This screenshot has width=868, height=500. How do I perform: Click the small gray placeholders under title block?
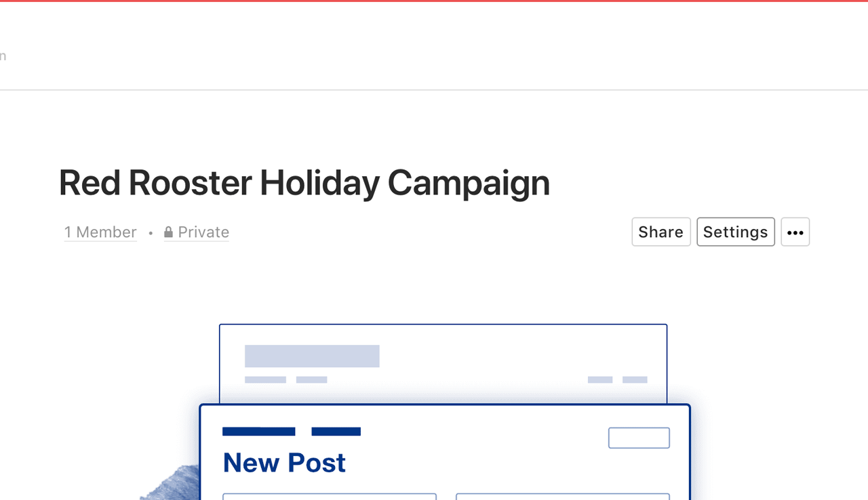coord(285,380)
